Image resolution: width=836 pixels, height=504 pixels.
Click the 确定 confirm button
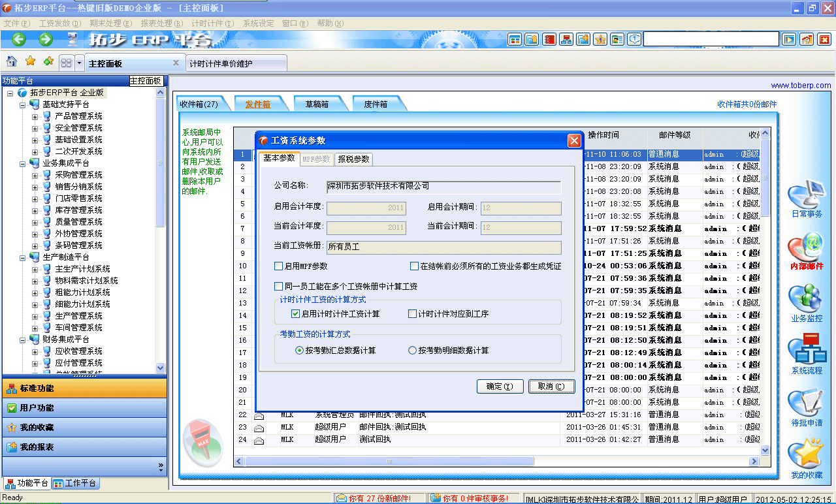[x=500, y=386]
